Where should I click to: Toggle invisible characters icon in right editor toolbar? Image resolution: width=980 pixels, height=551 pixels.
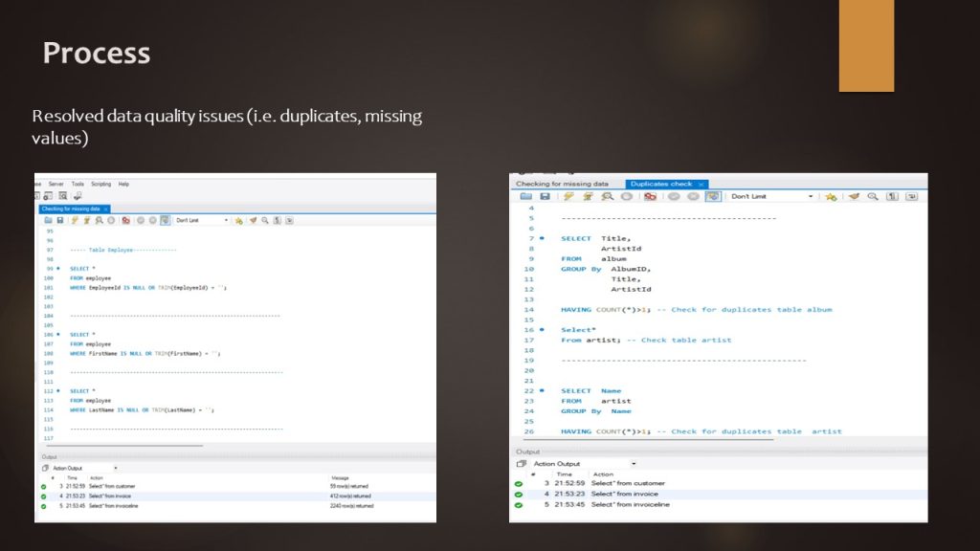[892, 196]
